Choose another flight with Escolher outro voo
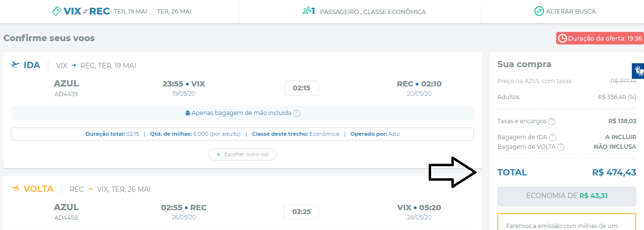Screen dimensions: 644x230 click(x=242, y=154)
